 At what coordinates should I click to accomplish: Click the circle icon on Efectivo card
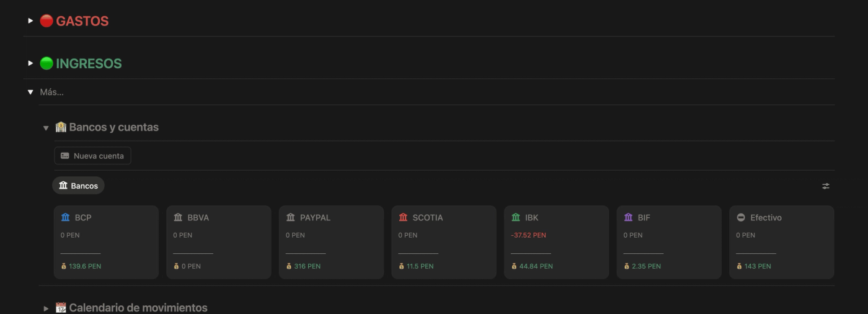[741, 218]
